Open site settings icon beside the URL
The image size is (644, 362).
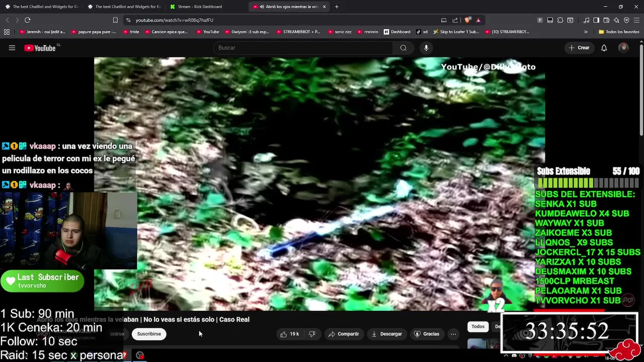coord(128,20)
